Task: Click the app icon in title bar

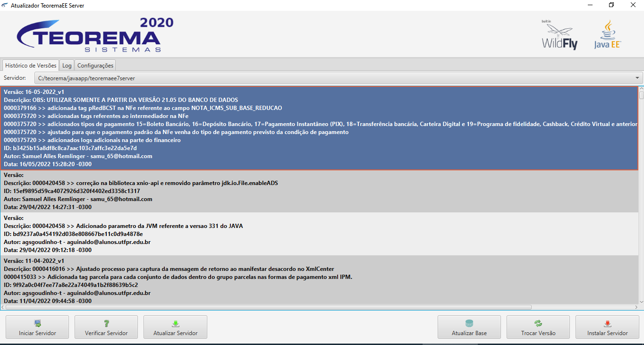Action: pos(5,5)
